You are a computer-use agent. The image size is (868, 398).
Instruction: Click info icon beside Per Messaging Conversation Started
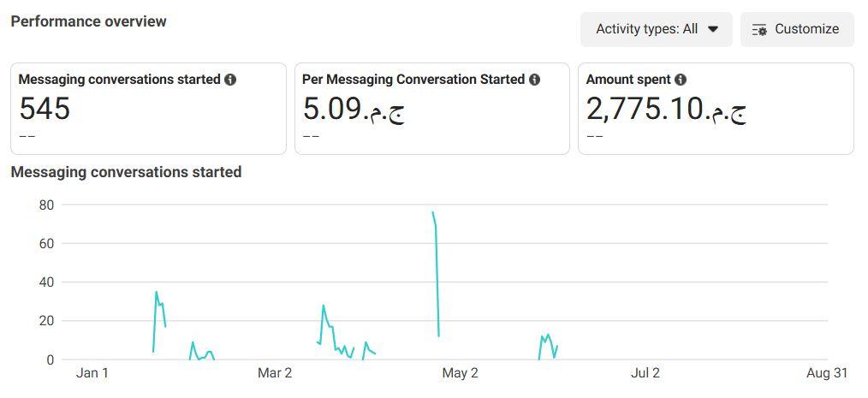pyautogui.click(x=534, y=80)
